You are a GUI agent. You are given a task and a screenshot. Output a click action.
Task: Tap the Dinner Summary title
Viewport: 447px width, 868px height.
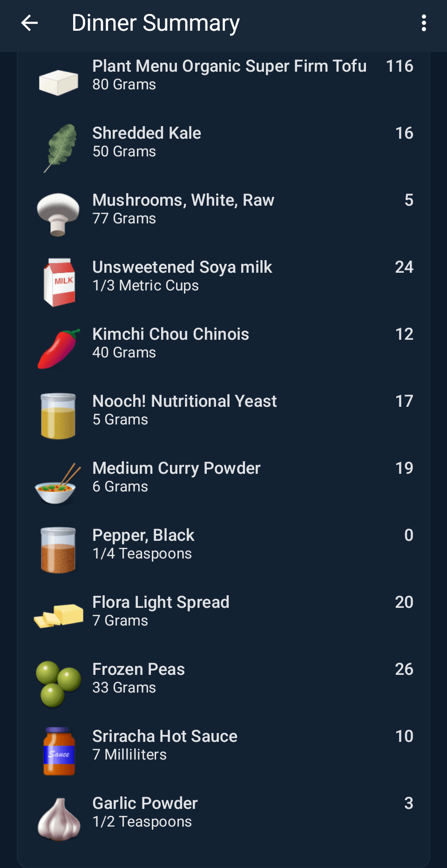point(156,23)
